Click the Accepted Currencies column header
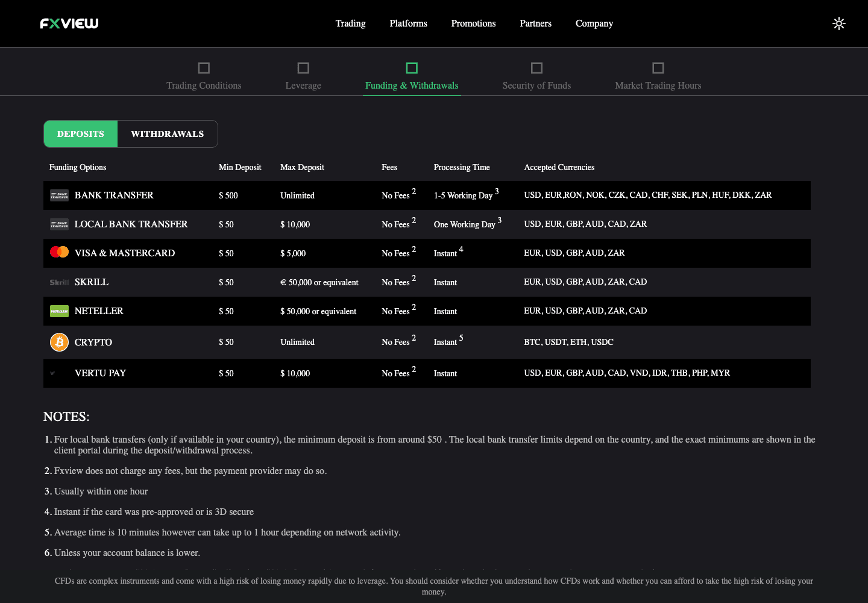The height and width of the screenshot is (603, 868). click(x=559, y=168)
